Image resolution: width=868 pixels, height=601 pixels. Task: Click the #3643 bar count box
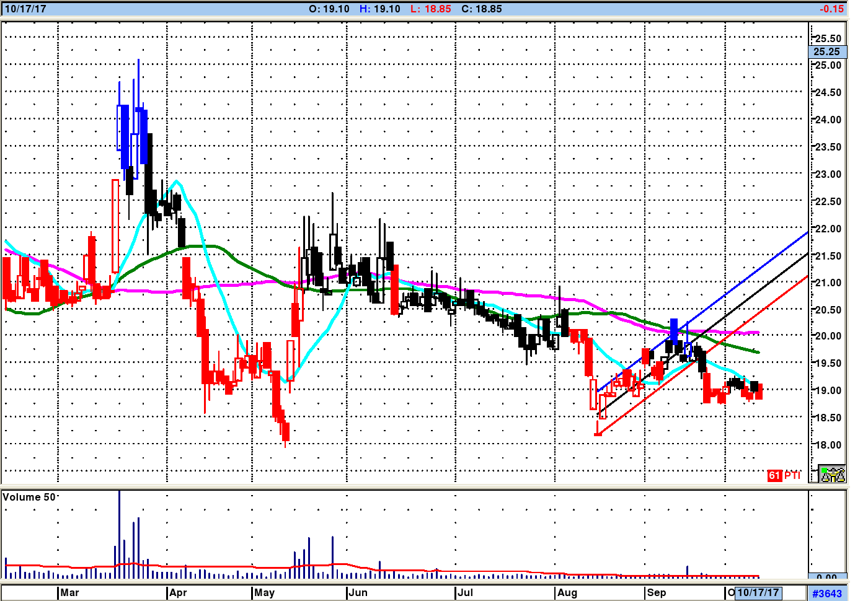coord(827,593)
